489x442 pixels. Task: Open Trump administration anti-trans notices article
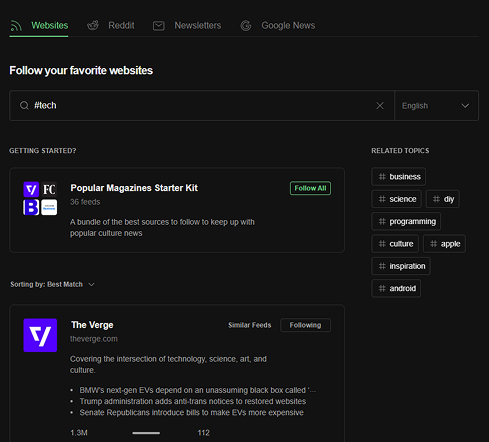(x=193, y=401)
